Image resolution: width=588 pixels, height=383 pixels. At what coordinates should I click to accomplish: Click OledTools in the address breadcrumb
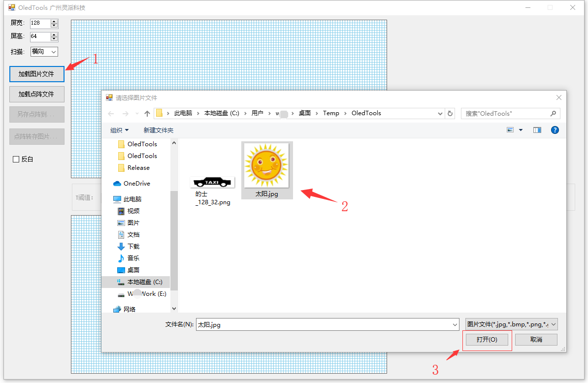(366, 113)
